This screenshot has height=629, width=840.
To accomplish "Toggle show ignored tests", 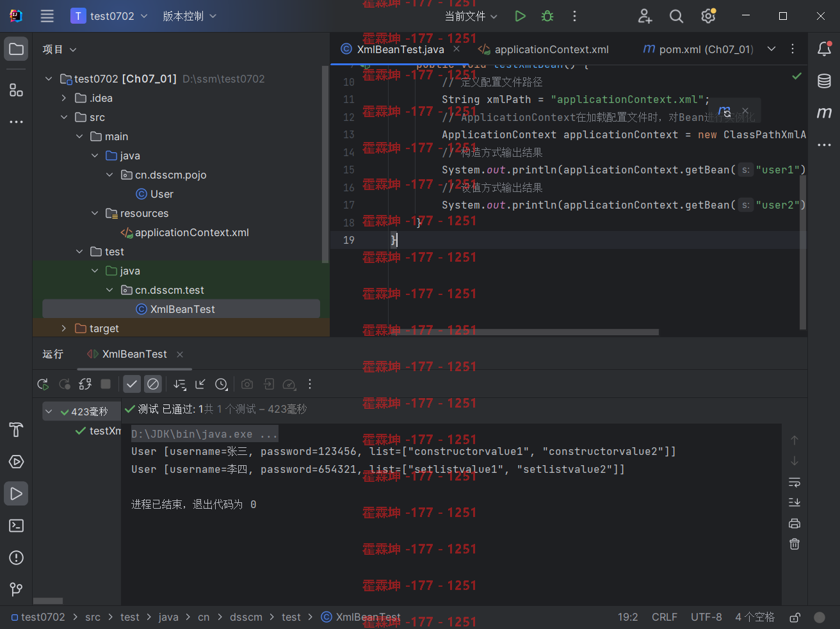I will tap(153, 384).
